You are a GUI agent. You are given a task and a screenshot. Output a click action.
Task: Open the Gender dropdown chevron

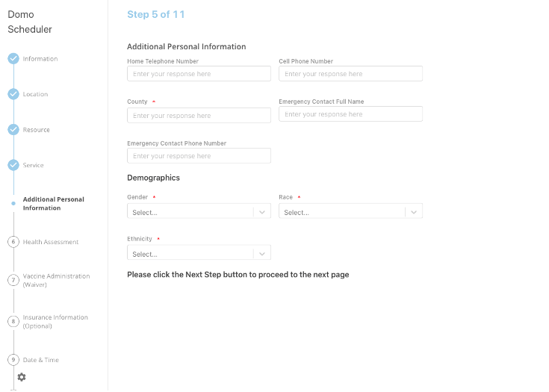point(262,212)
